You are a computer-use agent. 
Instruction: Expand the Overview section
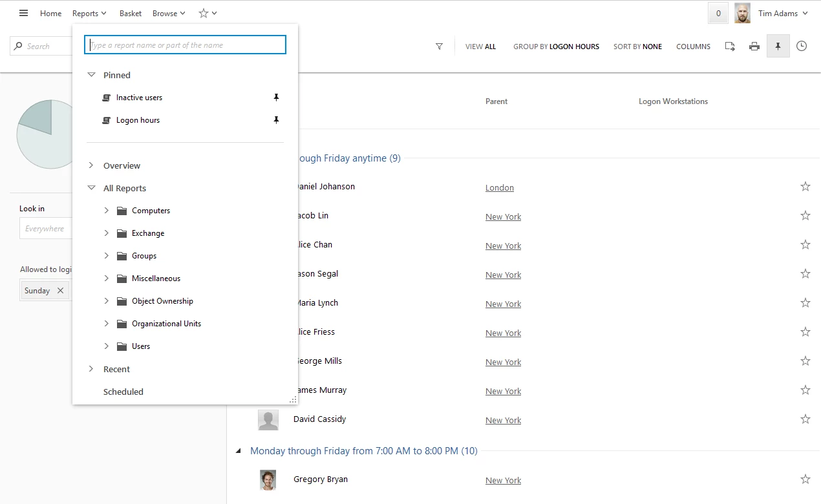(91, 165)
